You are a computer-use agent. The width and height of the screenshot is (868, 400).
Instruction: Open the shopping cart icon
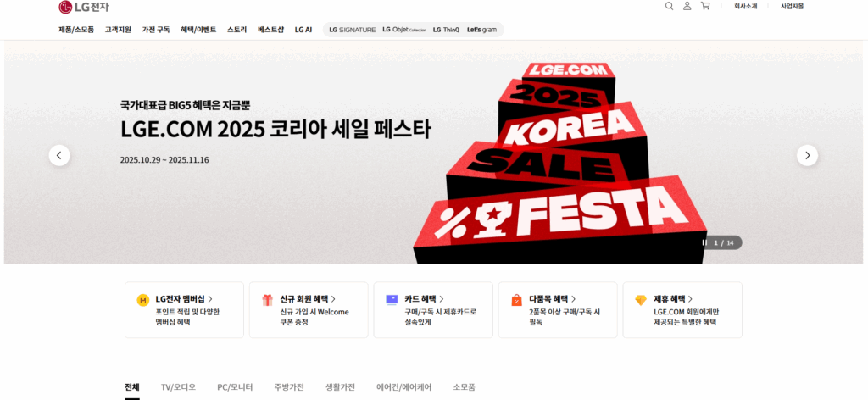pyautogui.click(x=704, y=6)
